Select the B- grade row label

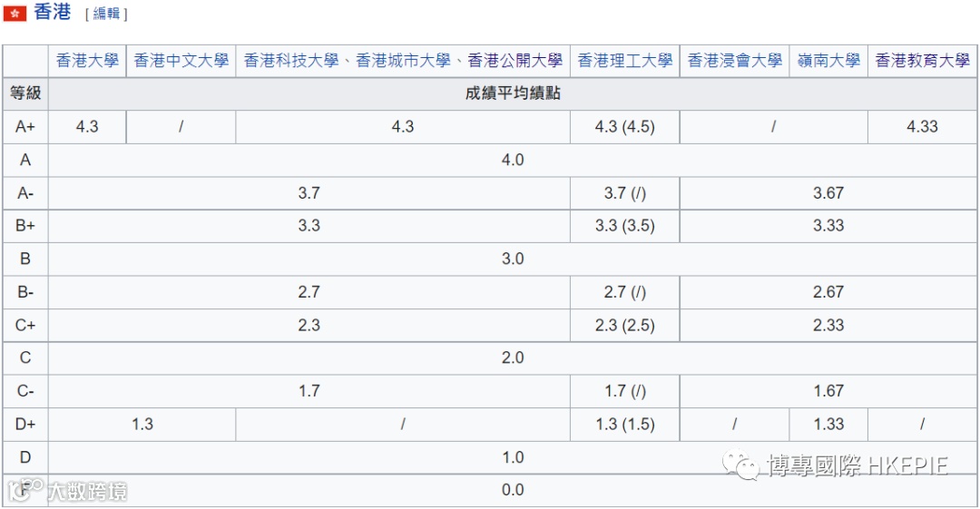(x=25, y=292)
